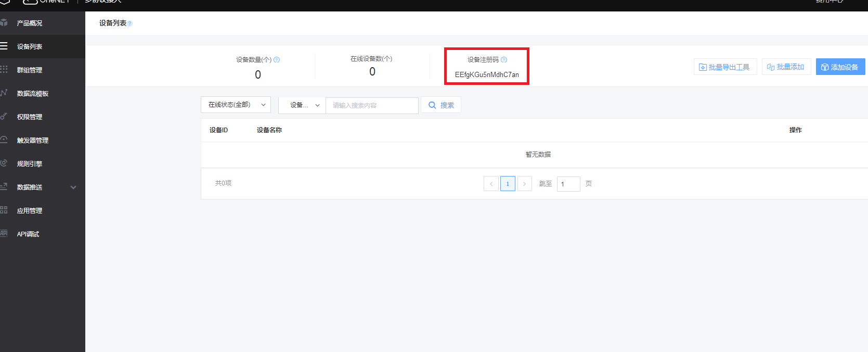Image resolution: width=868 pixels, height=352 pixels.
Task: Click 批量导出工具 button
Action: [x=725, y=67]
